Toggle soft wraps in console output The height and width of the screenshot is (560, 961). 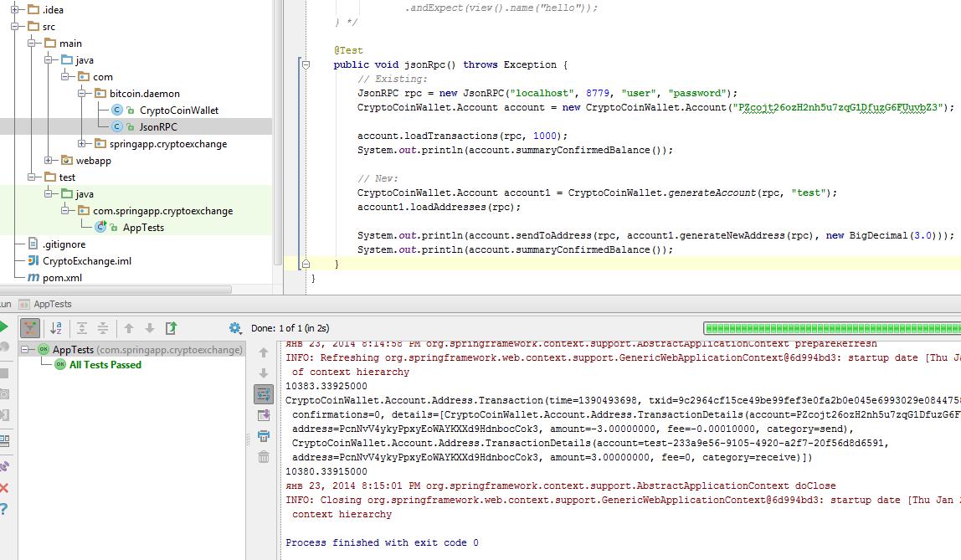(264, 394)
